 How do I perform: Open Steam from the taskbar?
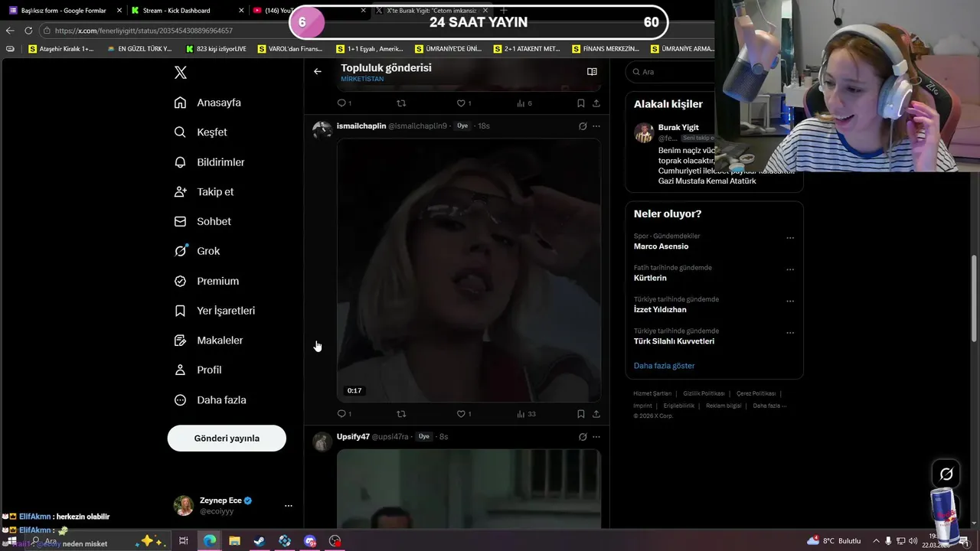[260, 541]
